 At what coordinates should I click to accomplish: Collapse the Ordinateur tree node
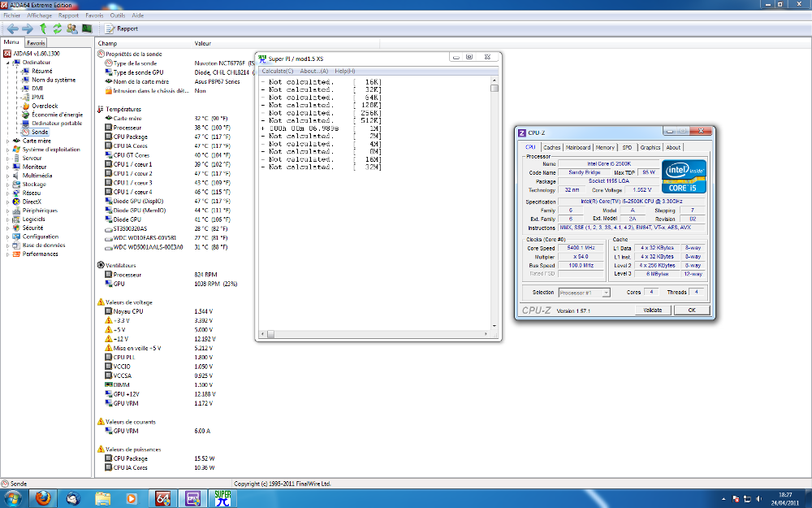pyautogui.click(x=8, y=63)
